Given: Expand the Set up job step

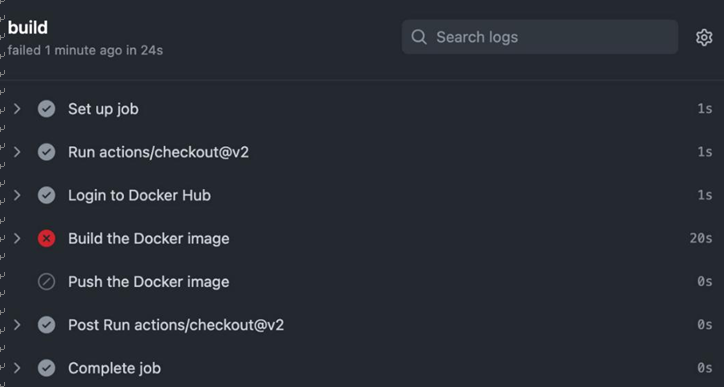Looking at the screenshot, I should [17, 109].
